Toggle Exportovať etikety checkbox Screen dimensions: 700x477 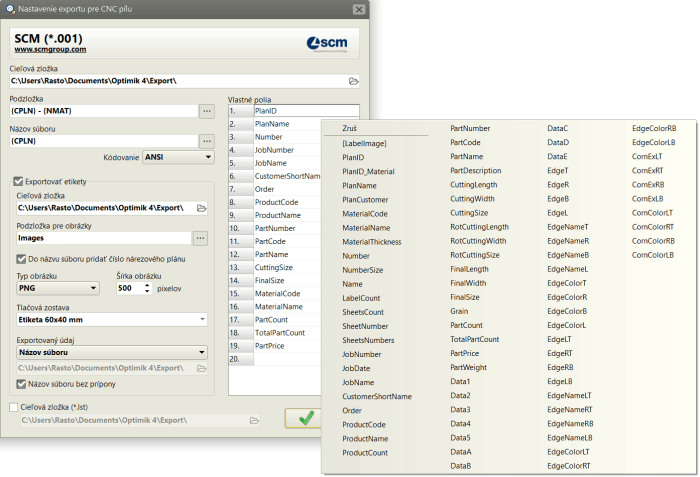point(18,182)
